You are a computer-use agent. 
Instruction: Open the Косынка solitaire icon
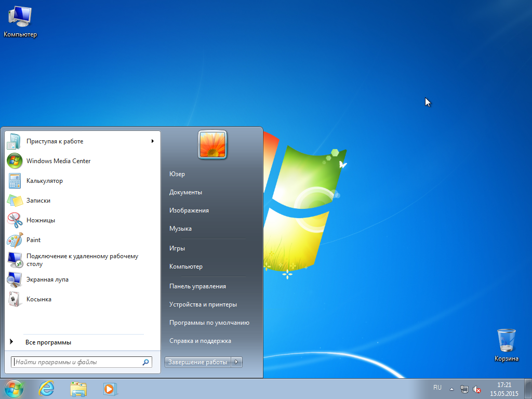coord(15,299)
